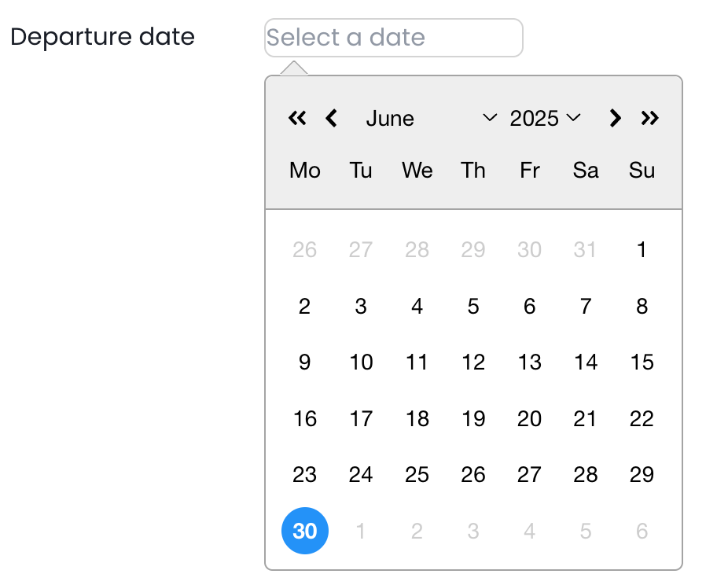
Task: Select the highlighted date 30
Action: coord(305,532)
